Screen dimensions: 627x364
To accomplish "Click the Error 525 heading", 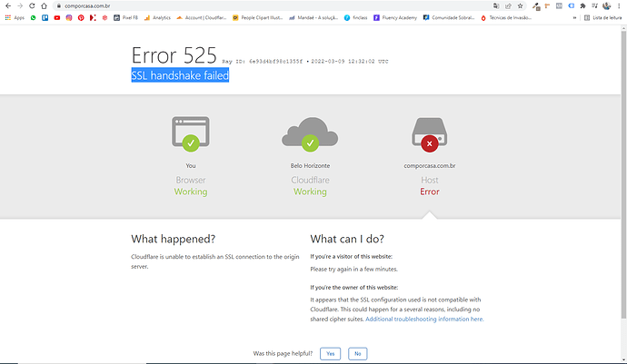I will point(174,55).
